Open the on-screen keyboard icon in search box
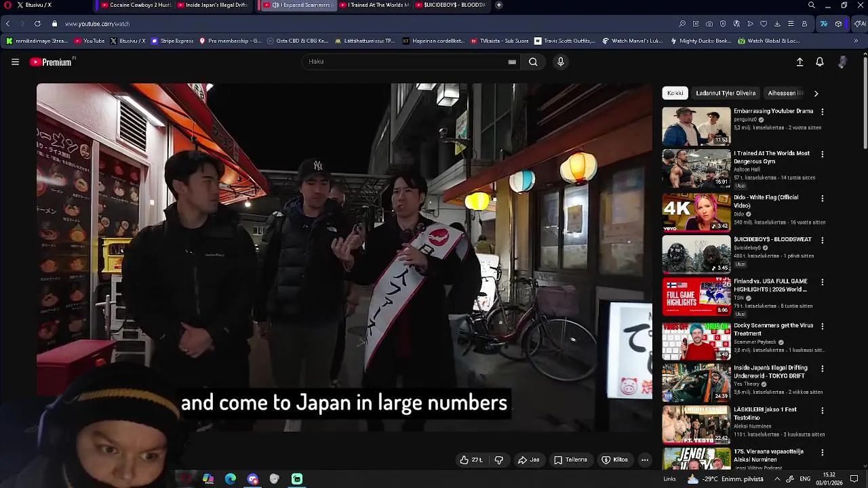Viewport: 868px width, 488px height. click(x=512, y=62)
